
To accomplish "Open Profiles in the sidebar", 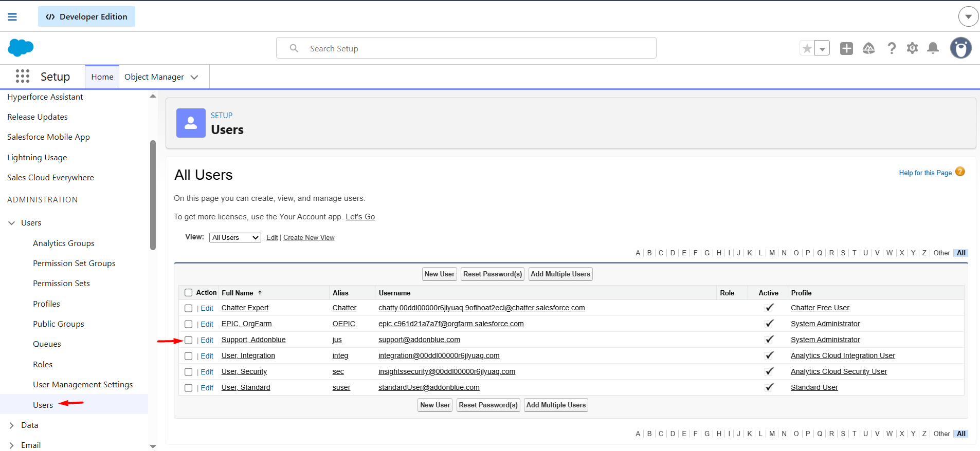I will tap(46, 304).
